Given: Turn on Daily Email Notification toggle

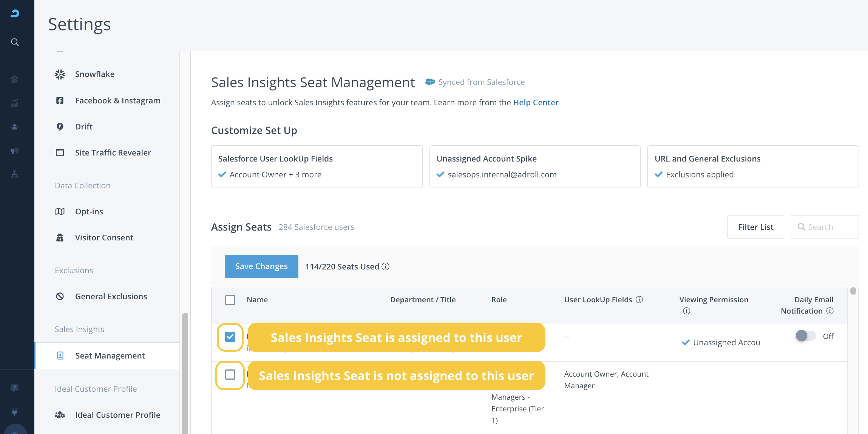Looking at the screenshot, I should point(805,336).
